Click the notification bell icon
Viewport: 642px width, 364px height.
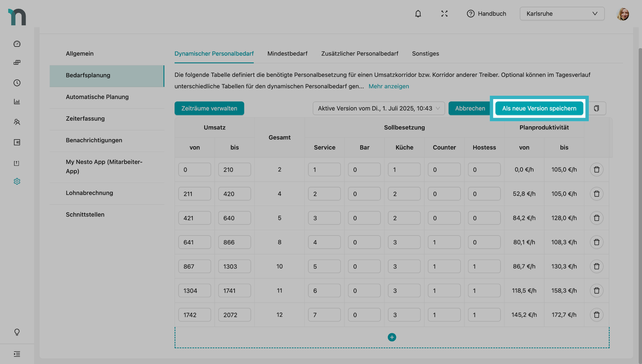(418, 14)
